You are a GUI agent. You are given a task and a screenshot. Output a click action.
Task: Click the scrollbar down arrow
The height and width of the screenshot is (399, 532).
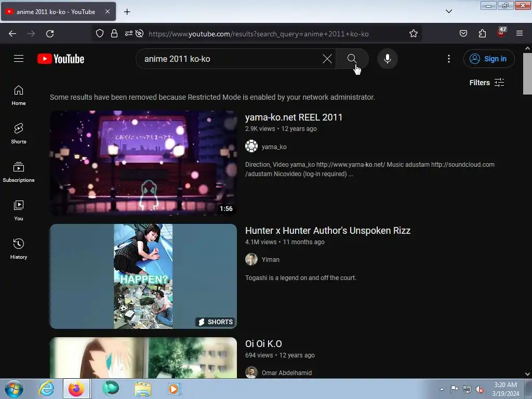coord(527,374)
